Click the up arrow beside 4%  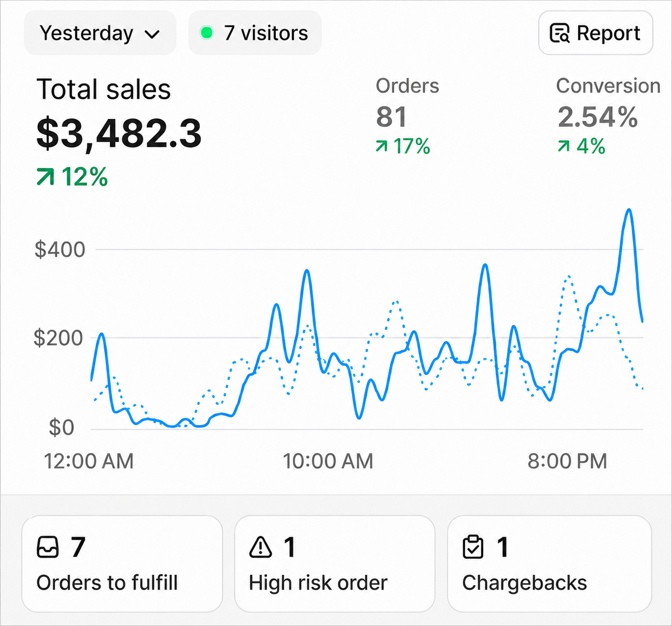[564, 147]
